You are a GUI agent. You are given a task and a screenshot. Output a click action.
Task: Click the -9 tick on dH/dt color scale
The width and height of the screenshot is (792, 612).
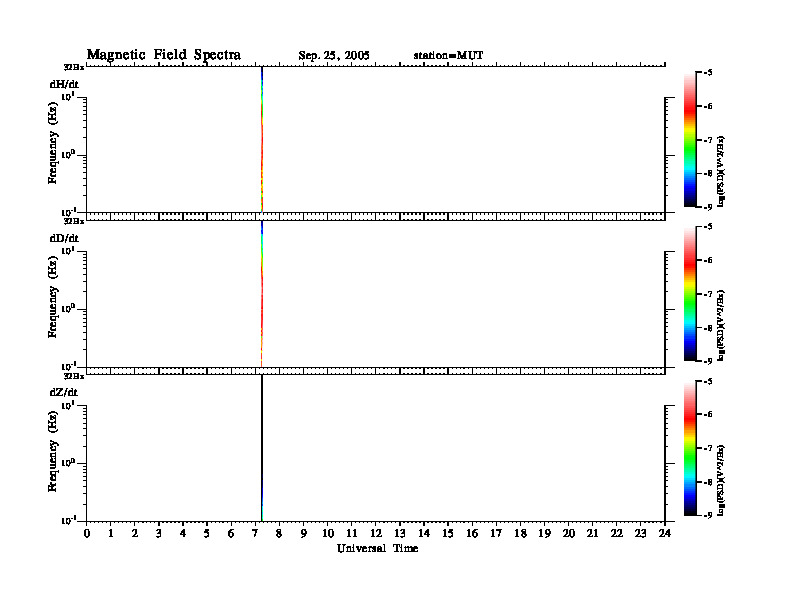(708, 207)
